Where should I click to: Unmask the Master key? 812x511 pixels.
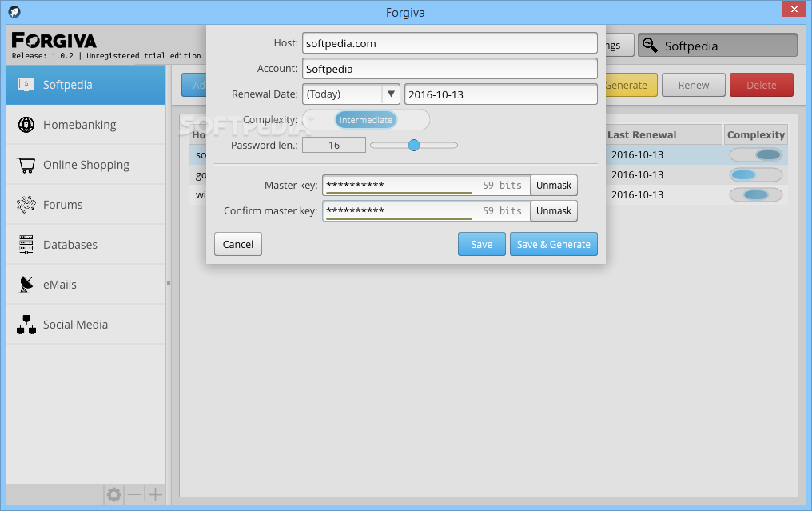[554, 185]
